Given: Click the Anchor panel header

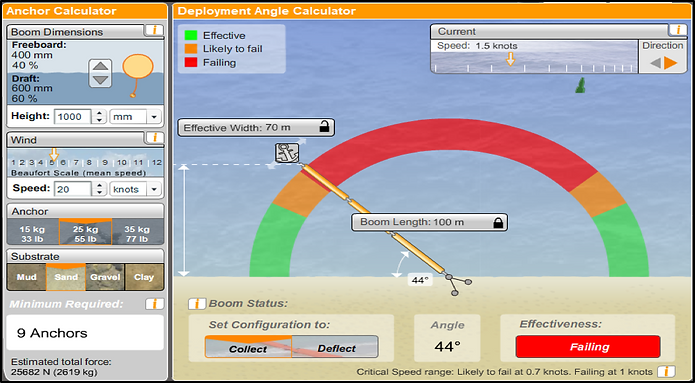Looking at the screenshot, I should click(86, 211).
